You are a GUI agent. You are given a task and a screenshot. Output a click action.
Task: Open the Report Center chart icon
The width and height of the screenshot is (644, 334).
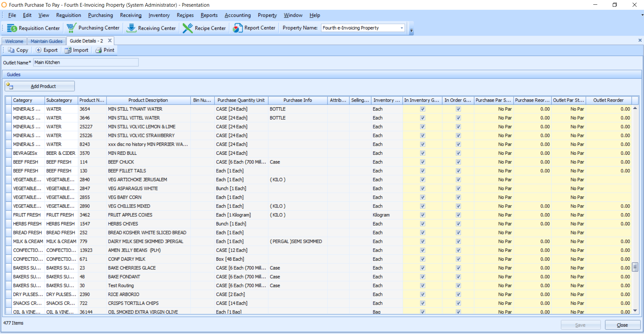pos(238,28)
